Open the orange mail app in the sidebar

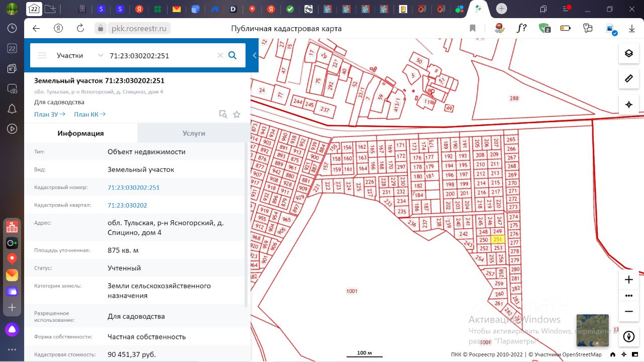(12, 275)
